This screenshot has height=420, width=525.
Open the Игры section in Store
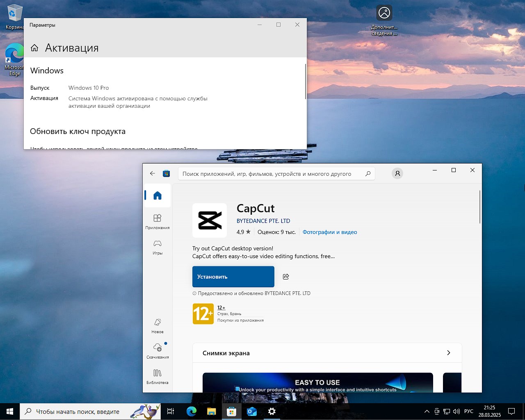point(157,247)
